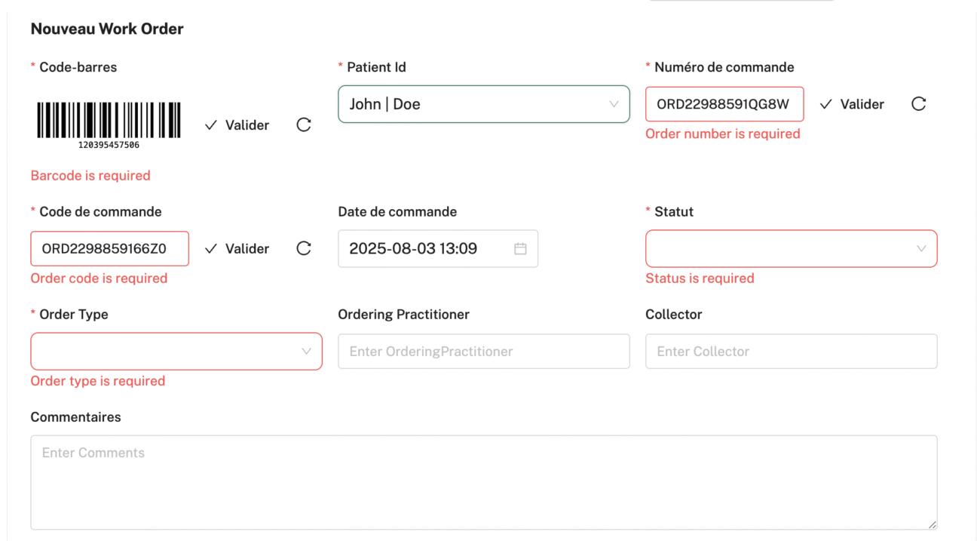Click into the Code de commande field
Viewport: 980px width, 541px height.
[109, 249]
